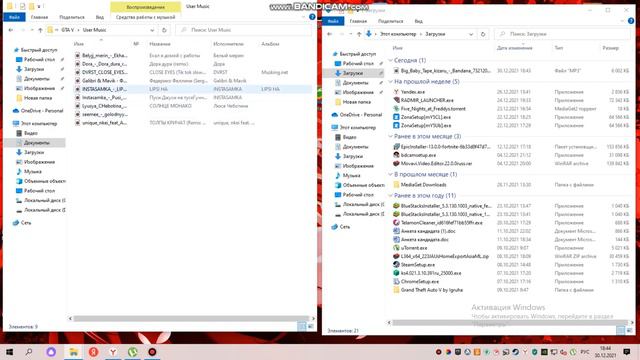Sort Загрузки by Размер column
The height and width of the screenshot is (360, 640).
[610, 48]
